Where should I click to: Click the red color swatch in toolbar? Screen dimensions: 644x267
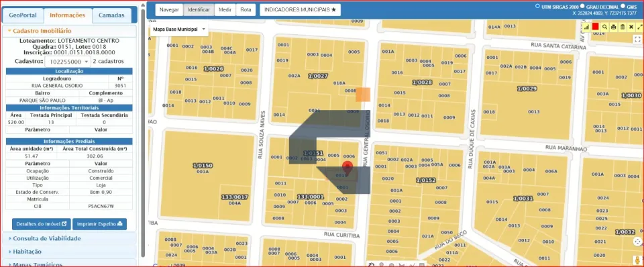[x=596, y=27]
